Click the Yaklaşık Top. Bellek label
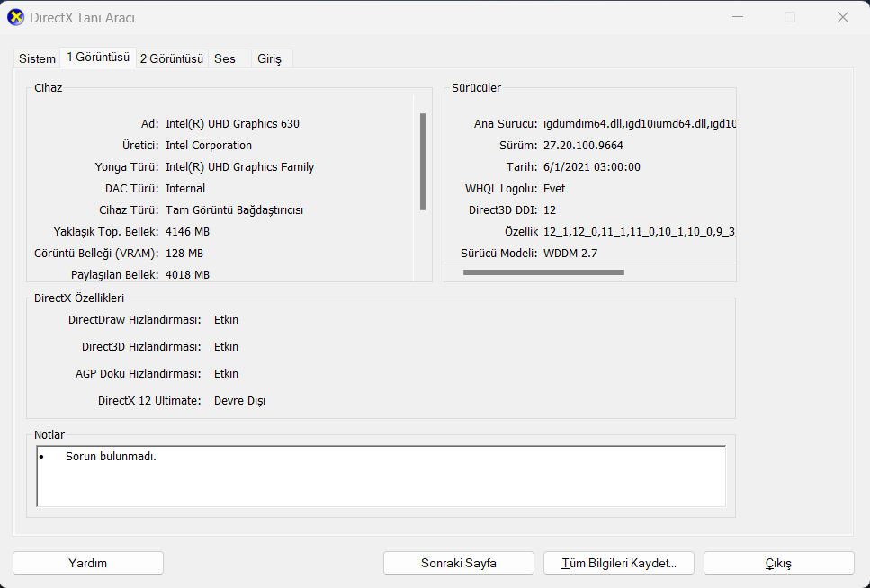 (x=106, y=232)
